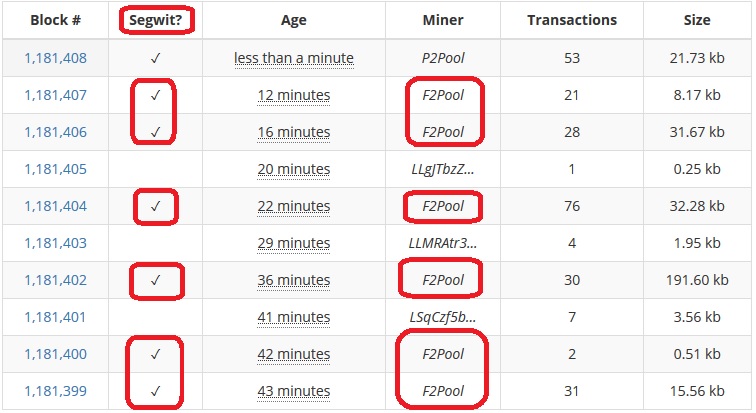View block 1,181,405 page

(55, 170)
